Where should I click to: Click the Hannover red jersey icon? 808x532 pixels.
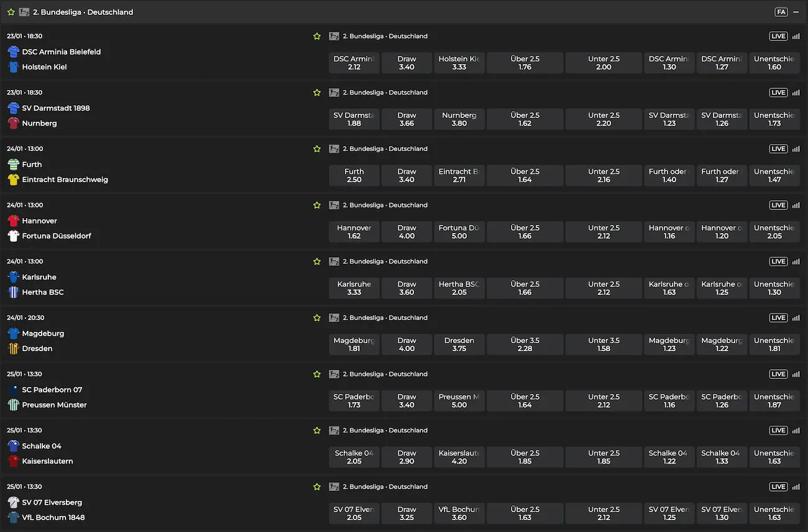(x=13, y=221)
